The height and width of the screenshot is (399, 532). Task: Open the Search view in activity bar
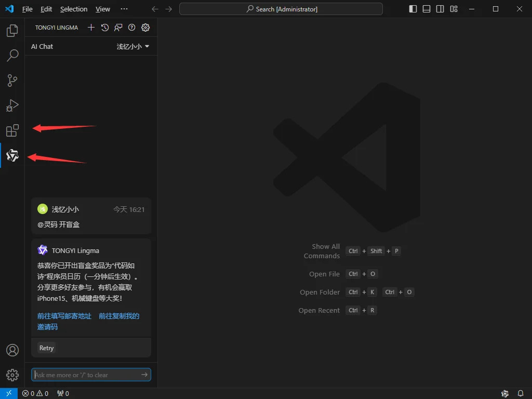12,56
